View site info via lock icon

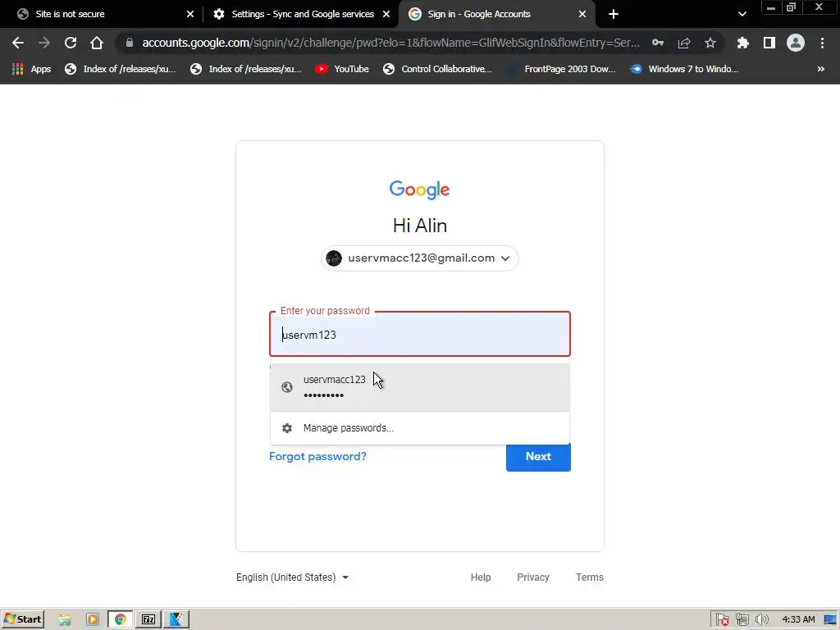coord(129,43)
